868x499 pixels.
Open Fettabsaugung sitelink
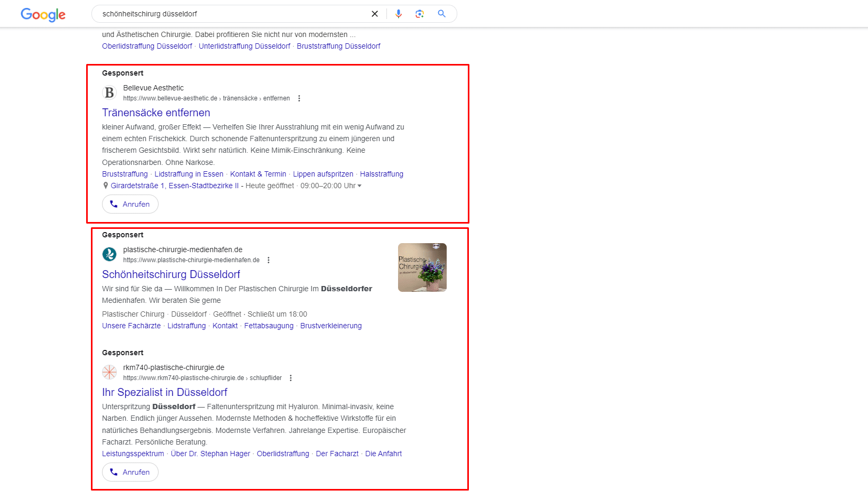click(x=269, y=326)
